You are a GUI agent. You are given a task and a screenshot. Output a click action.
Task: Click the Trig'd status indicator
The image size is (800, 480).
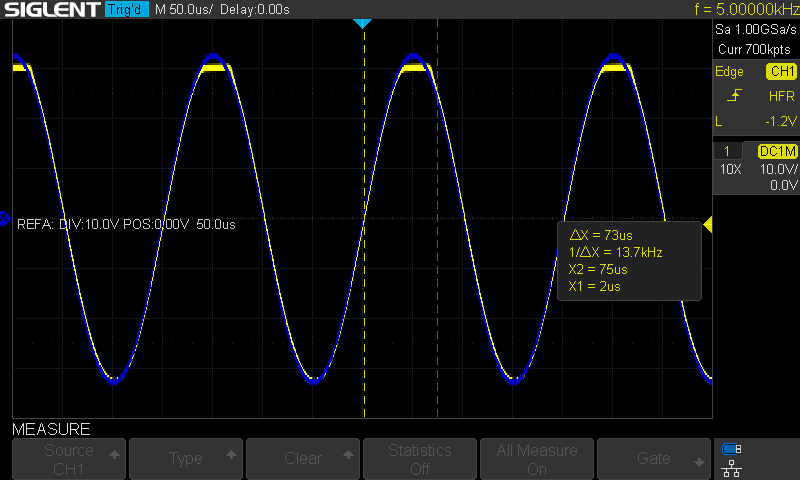pos(127,9)
